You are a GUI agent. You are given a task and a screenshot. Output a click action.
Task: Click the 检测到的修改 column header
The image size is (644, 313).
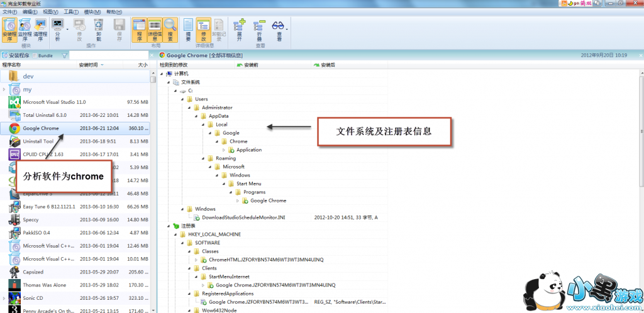[x=196, y=65]
